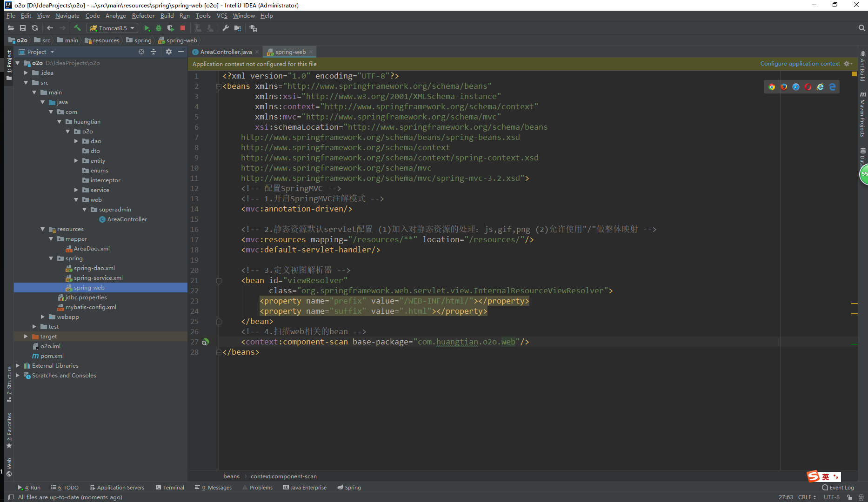
Task: Expand the entity package
Action: pyautogui.click(x=76, y=161)
